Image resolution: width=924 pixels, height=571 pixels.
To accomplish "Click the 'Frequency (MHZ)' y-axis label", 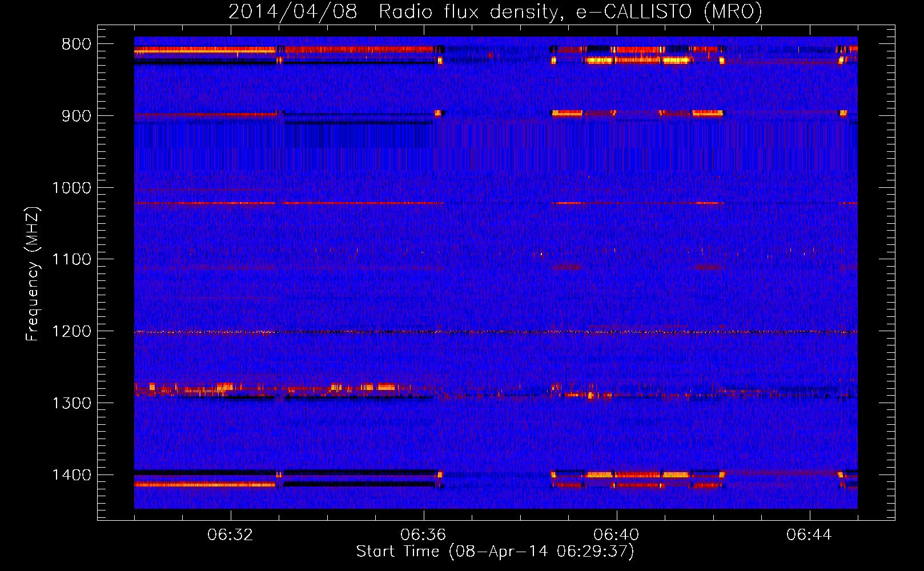I will point(33,274).
